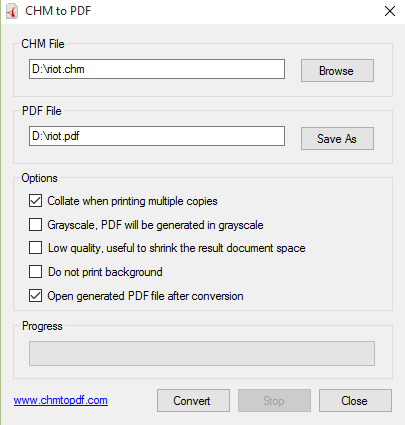Click the Save As button
The height and width of the screenshot is (425, 405).
[337, 138]
